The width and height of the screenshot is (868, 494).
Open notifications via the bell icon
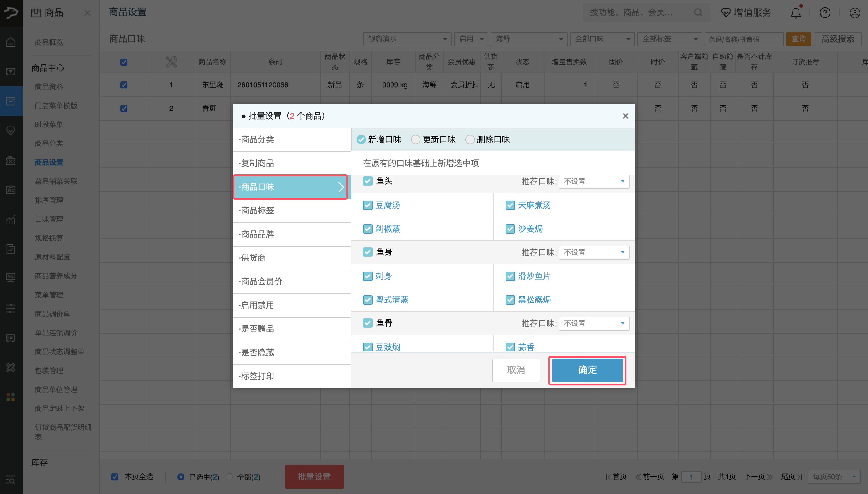click(x=796, y=12)
